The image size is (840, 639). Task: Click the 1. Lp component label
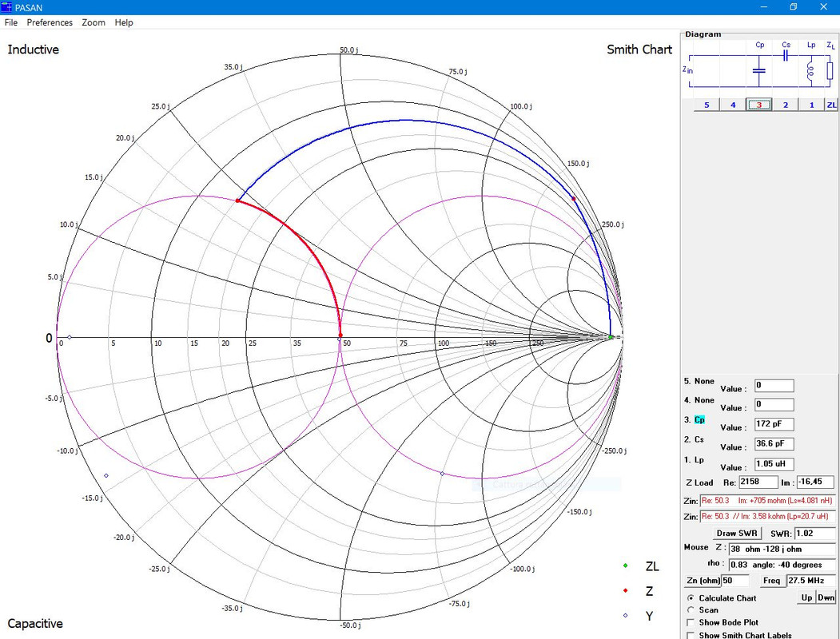pyautogui.click(x=694, y=460)
